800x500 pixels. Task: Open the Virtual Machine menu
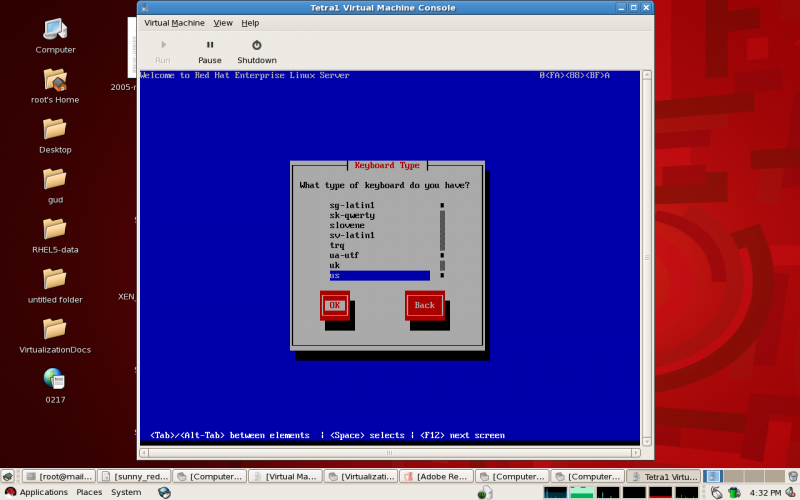click(x=174, y=23)
